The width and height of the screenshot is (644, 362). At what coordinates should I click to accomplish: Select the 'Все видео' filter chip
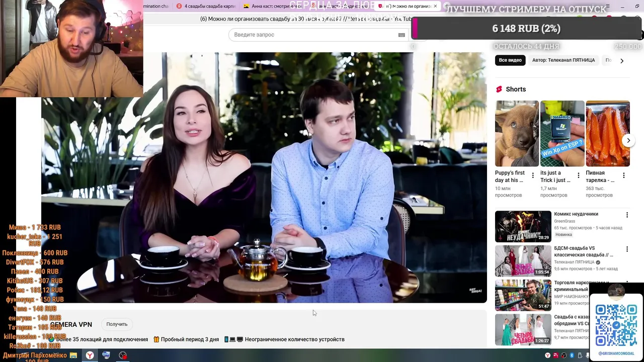coord(510,60)
